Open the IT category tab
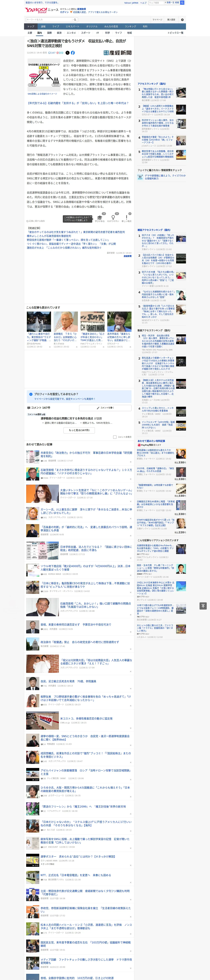 click(x=98, y=33)
